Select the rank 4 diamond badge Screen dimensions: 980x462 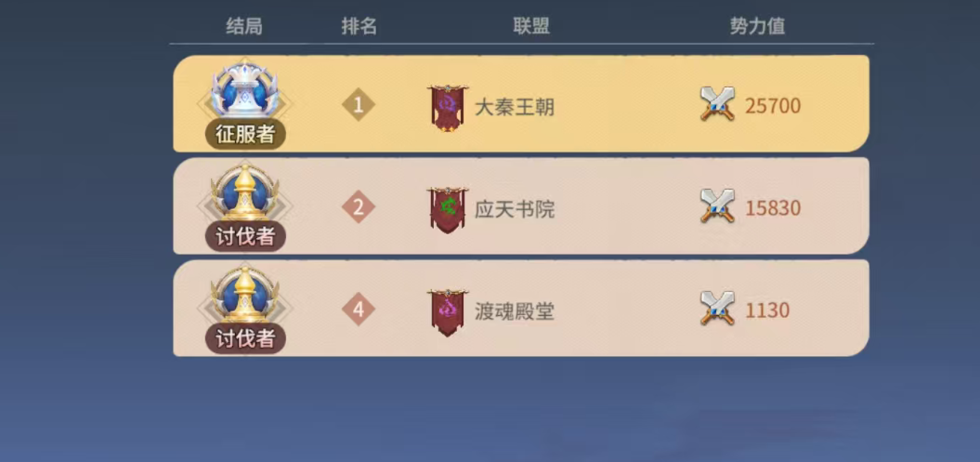click(x=359, y=310)
